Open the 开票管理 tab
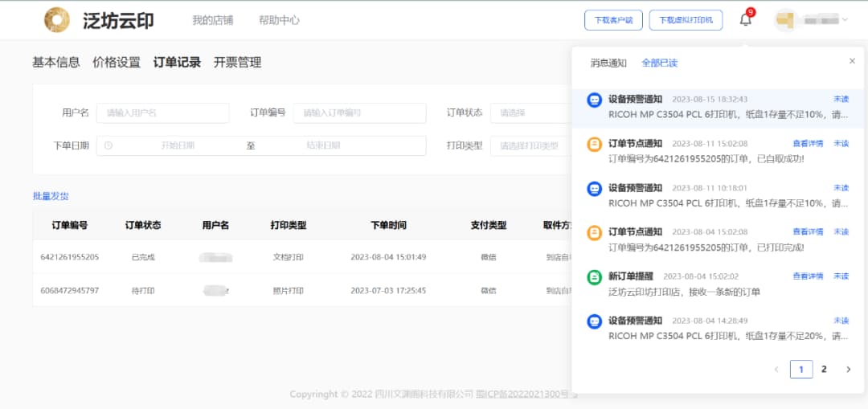The image size is (868, 409). point(237,62)
